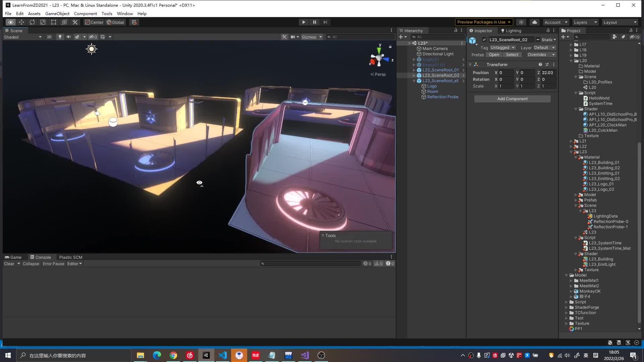The width and height of the screenshot is (644, 362).
Task: Select Reflection Probe in Hierarchy
Action: pyautogui.click(x=442, y=97)
